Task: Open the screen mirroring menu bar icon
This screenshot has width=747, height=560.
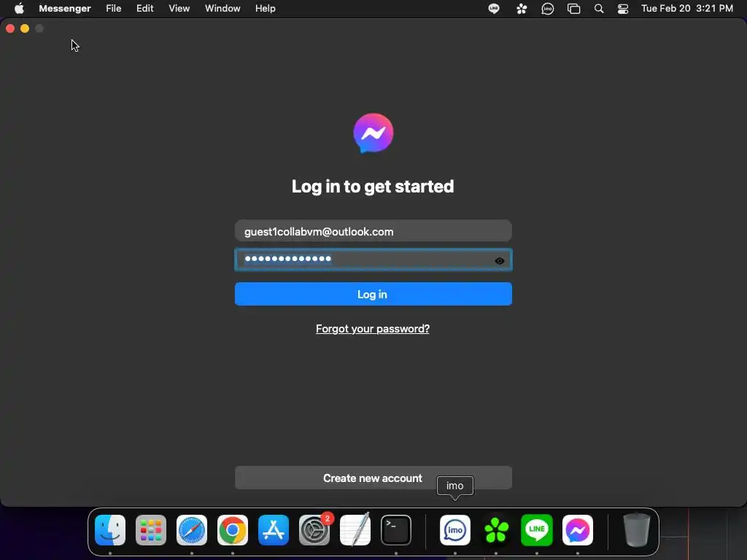Action: click(573, 9)
